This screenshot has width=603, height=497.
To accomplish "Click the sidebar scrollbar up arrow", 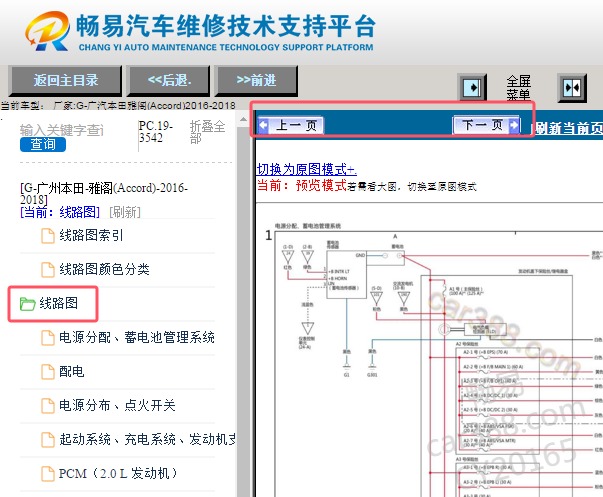I will [x=243, y=120].
